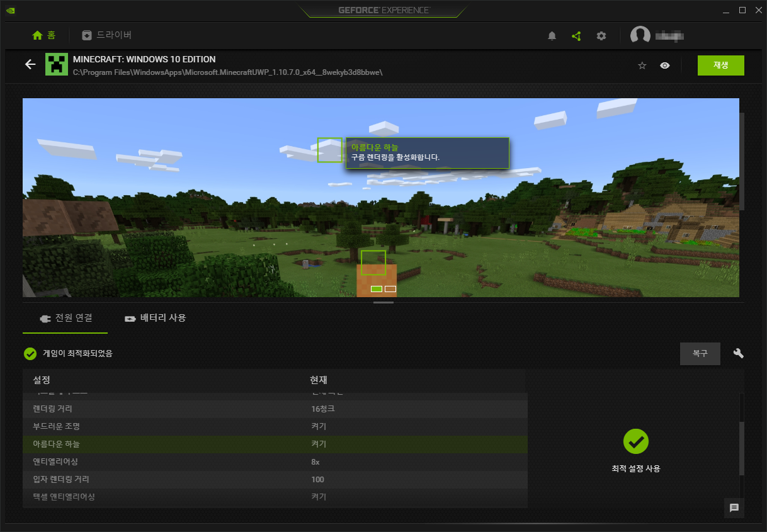Image resolution: width=767 pixels, height=532 pixels.
Task: Switch to the 드라이버 tab
Action: 106,35
